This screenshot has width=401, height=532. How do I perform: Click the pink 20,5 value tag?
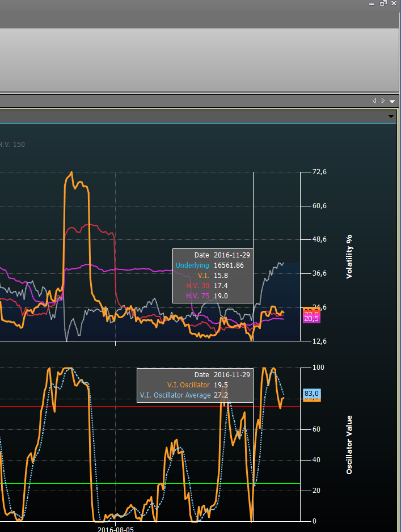pos(311,319)
